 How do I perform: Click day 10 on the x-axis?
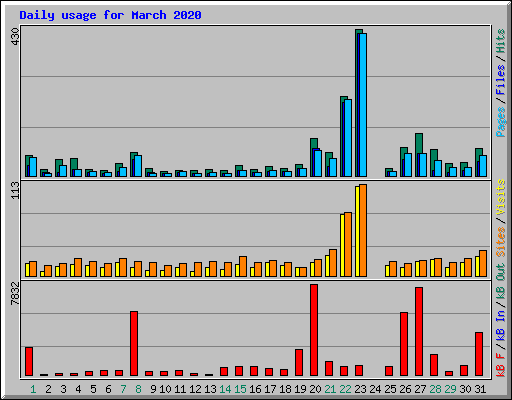[x=165, y=389]
